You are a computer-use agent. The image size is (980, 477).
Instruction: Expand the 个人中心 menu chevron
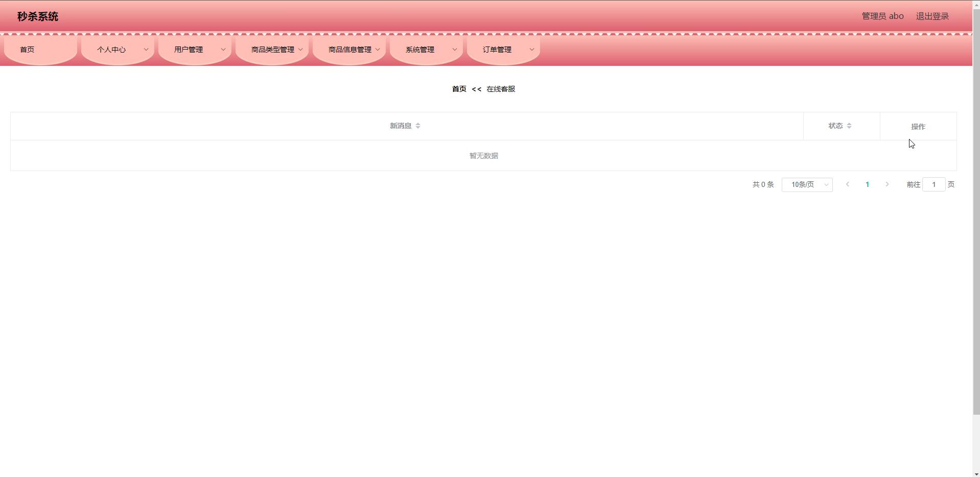point(146,50)
